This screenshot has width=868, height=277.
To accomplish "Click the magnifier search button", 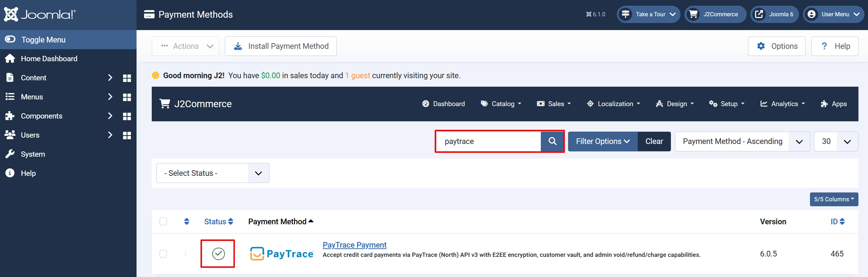I will click(552, 142).
